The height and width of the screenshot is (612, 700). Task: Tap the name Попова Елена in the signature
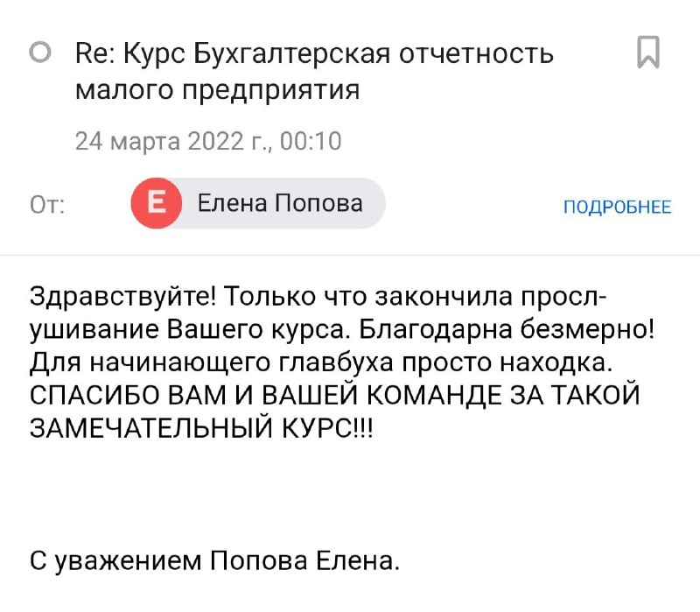[x=304, y=561]
